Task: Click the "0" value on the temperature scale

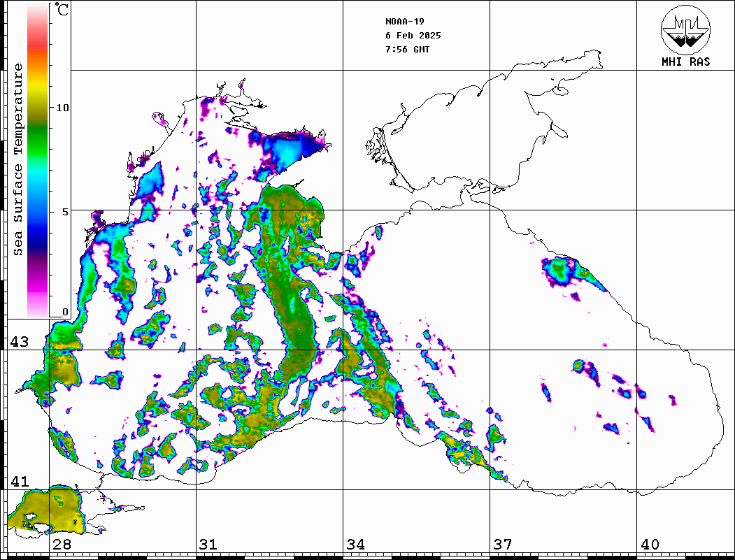Action: 65,312
